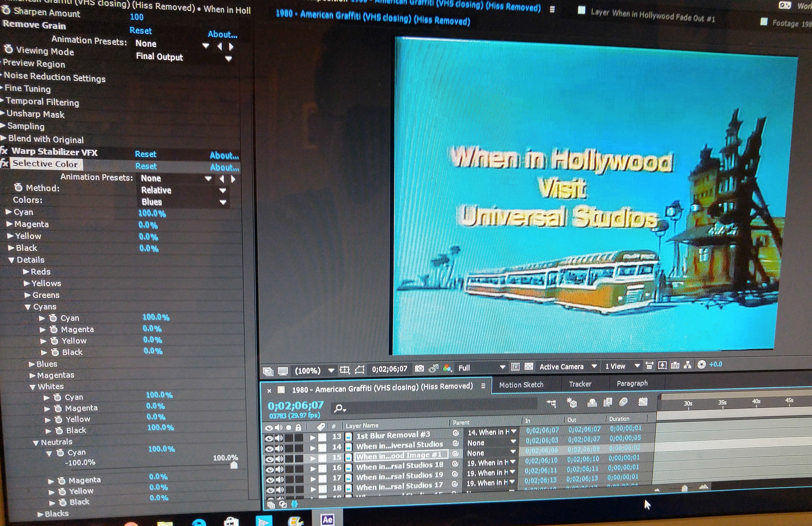Toggle the Selective Color fx switch
Screen dimensions: 812x526
point(4,163)
